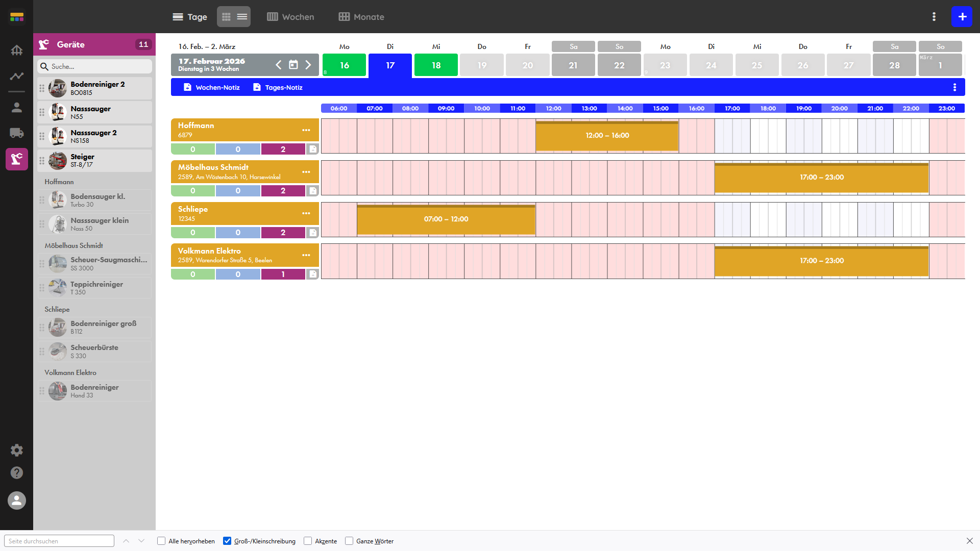Screen dimensions: 980x551
Task: Open the Hoffmann job note icon
Action: coord(313,149)
